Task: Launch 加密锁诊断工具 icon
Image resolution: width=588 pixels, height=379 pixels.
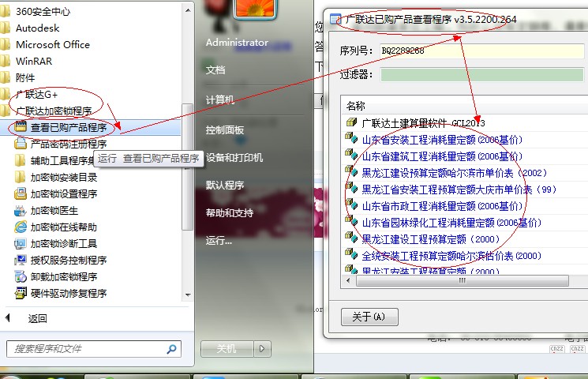Action: (21, 243)
